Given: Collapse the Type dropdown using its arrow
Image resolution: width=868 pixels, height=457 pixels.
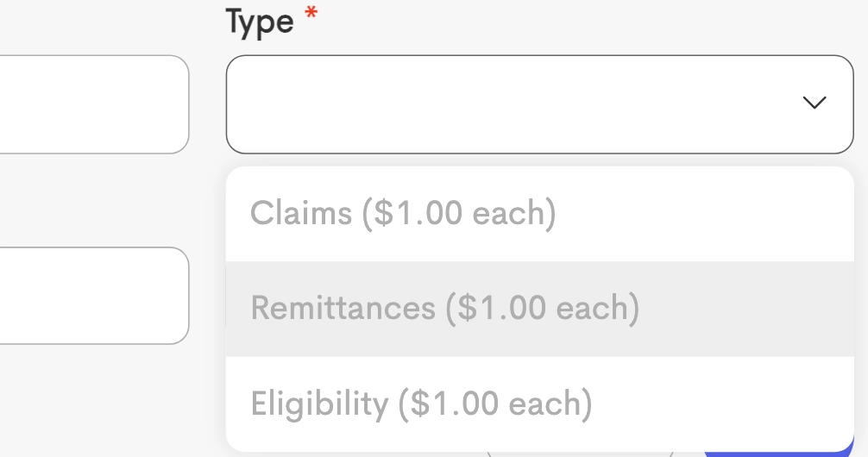Looking at the screenshot, I should (x=814, y=103).
